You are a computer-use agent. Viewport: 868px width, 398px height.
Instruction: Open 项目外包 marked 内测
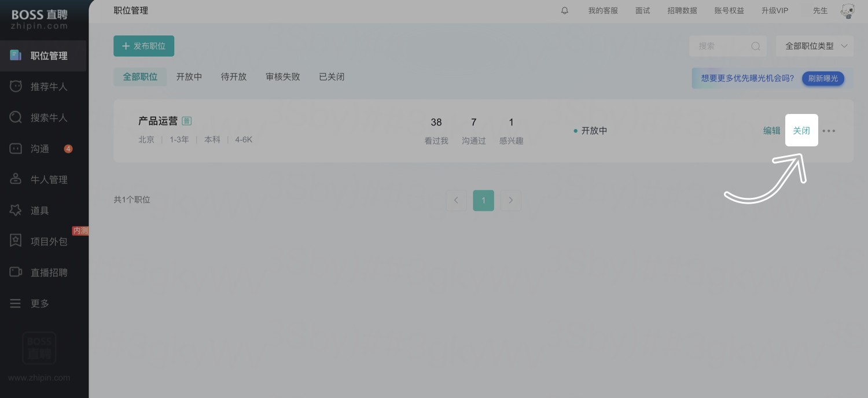pyautogui.click(x=49, y=241)
